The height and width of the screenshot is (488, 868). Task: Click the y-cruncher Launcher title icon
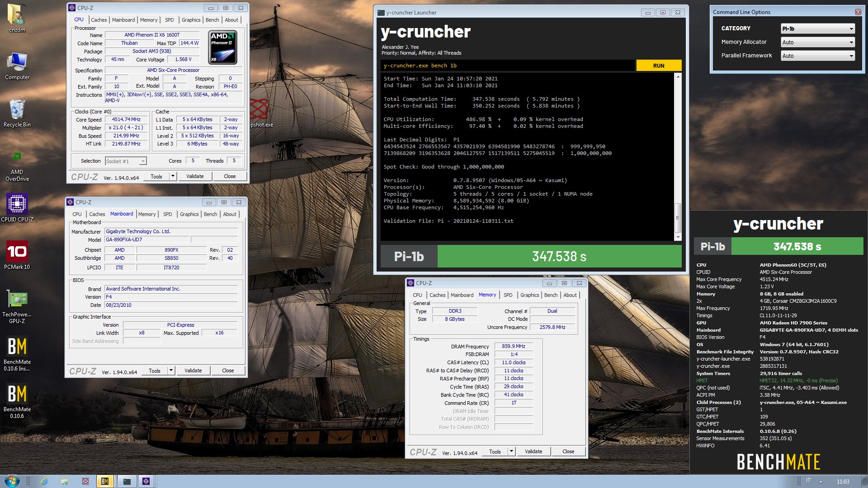pyautogui.click(x=381, y=13)
